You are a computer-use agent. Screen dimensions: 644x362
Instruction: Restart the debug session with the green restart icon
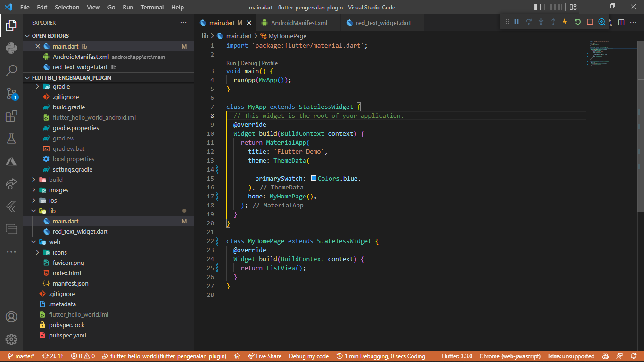coord(577,22)
